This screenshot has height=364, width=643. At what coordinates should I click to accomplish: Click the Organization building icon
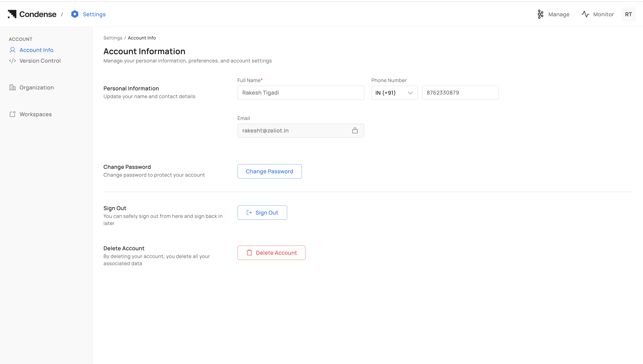click(x=13, y=87)
